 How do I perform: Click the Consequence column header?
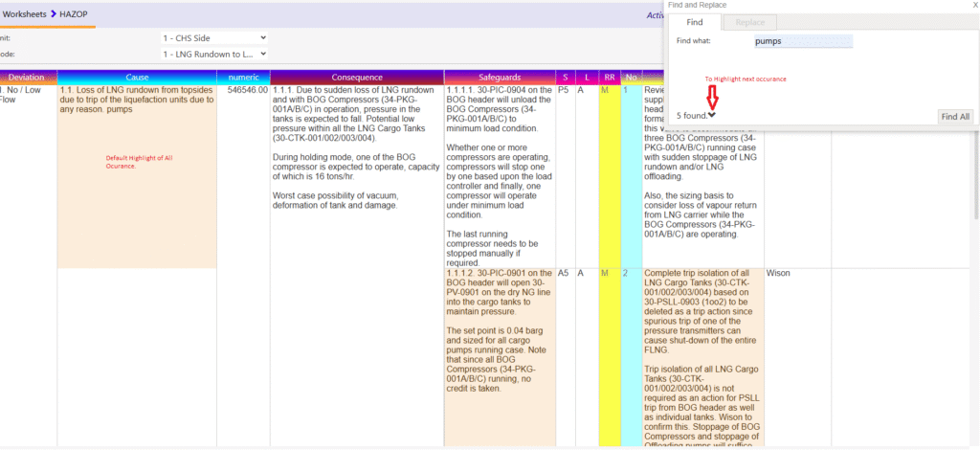pos(357,77)
